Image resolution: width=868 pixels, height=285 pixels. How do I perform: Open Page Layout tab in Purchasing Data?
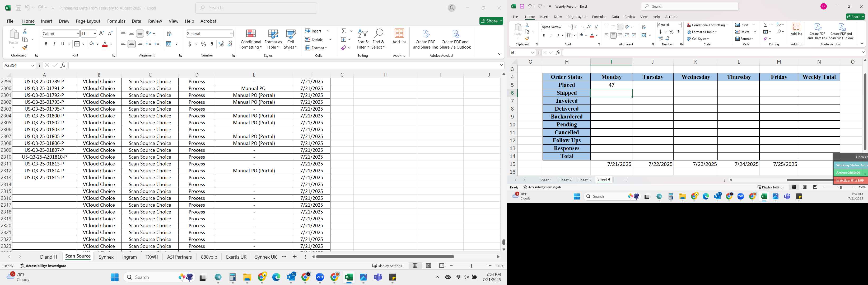click(x=88, y=21)
